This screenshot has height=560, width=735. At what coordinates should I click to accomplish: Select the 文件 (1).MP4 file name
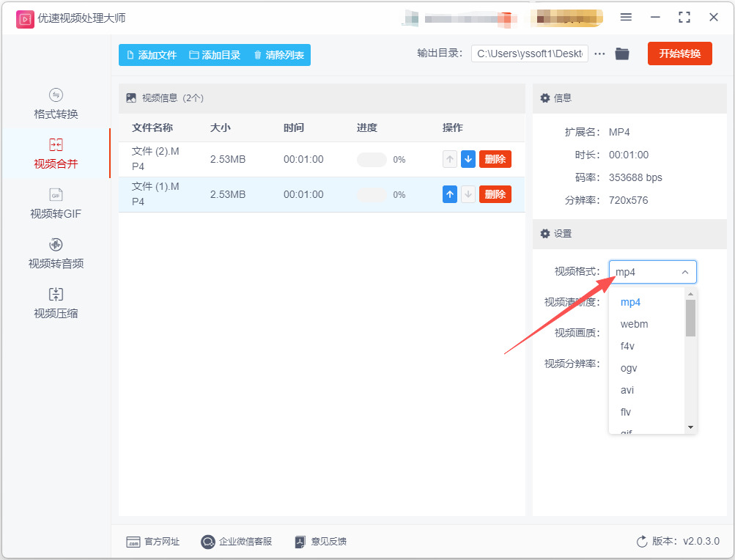[155, 194]
